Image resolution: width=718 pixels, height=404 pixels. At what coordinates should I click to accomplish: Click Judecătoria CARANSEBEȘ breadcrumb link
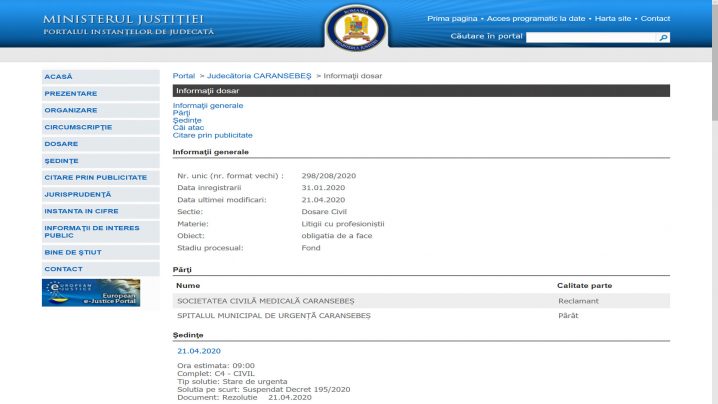[259, 76]
